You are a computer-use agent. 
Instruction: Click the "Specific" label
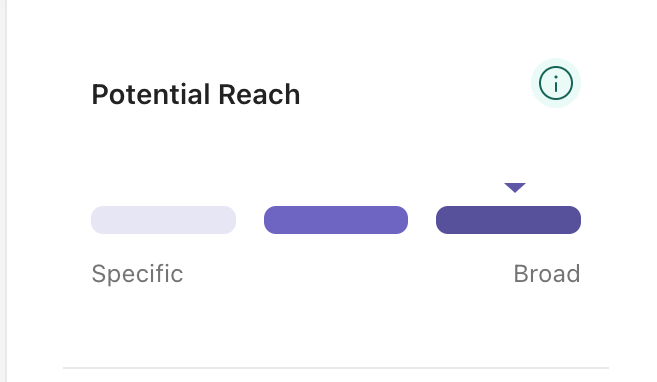137,274
